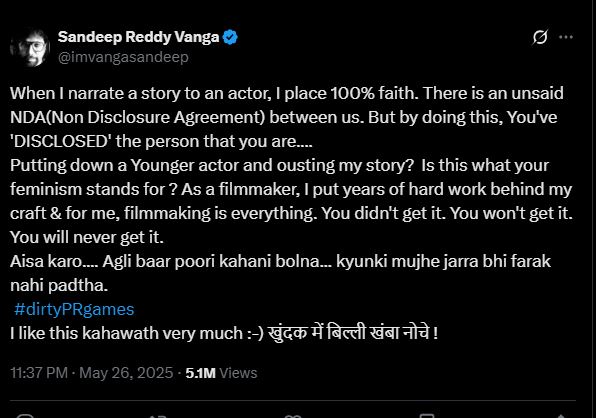Viewport: 596px width, 418px height.
Task: Click the repost icon below the tweet
Action: click(x=159, y=416)
